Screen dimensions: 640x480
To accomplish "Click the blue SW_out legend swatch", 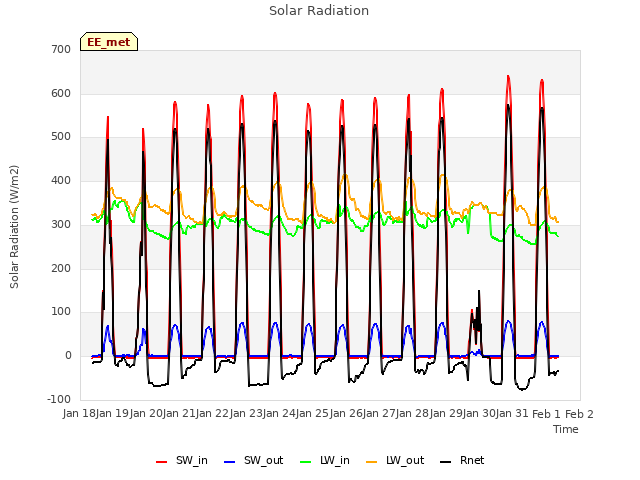I will click(x=230, y=462).
